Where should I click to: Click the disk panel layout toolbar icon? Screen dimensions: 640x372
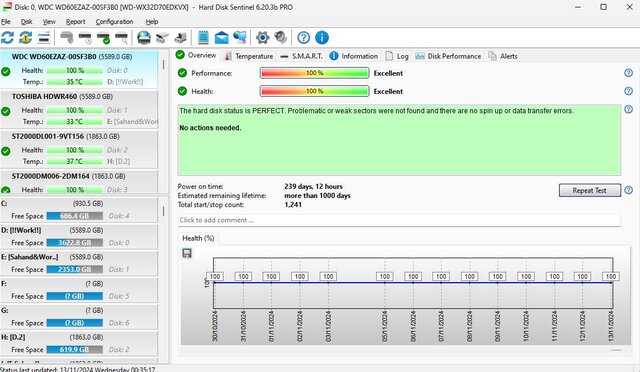click(44, 38)
